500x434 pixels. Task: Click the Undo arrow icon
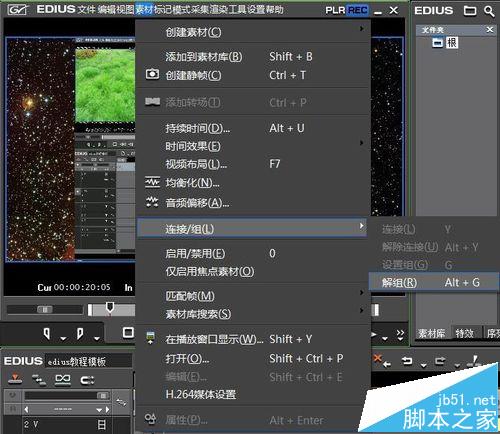click(x=407, y=361)
